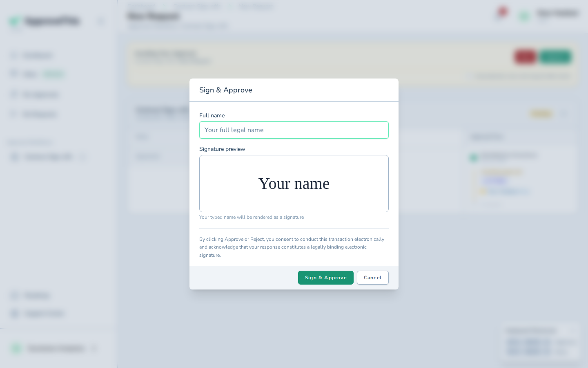588x368 pixels.
Task: Cancel the Sign & Approve dialog
Action: pos(373,278)
